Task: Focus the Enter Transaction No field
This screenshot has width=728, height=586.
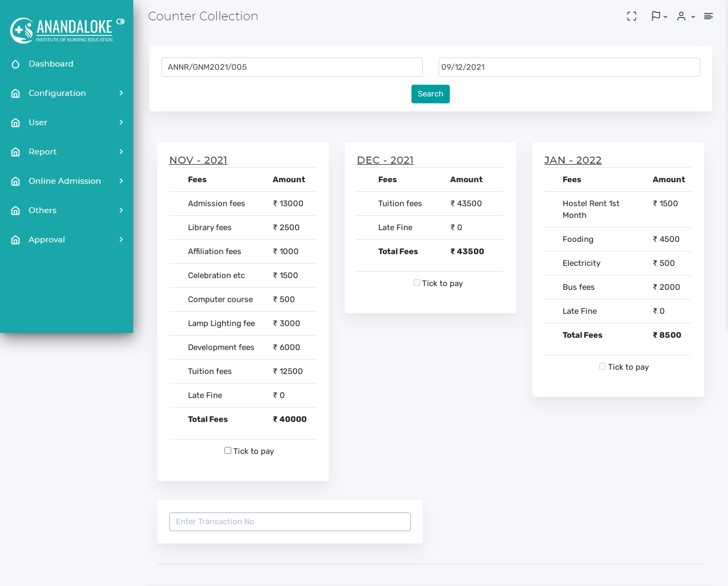Action: [x=290, y=522]
